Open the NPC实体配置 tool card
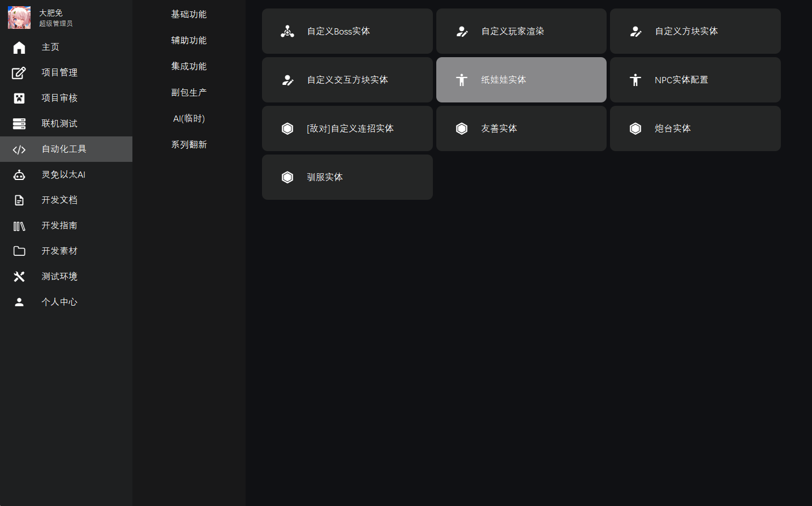Image resolution: width=812 pixels, height=506 pixels. point(695,80)
